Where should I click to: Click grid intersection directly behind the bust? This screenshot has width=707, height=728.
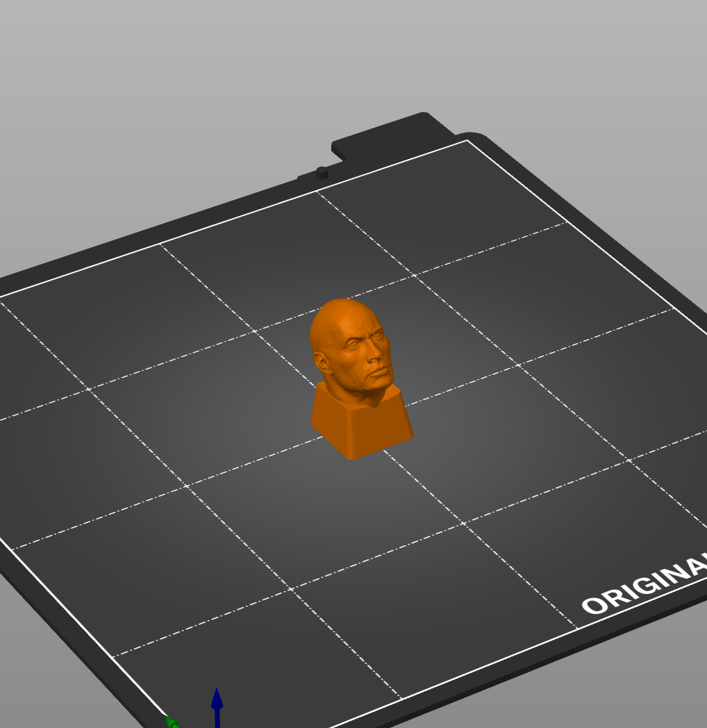tap(414, 276)
